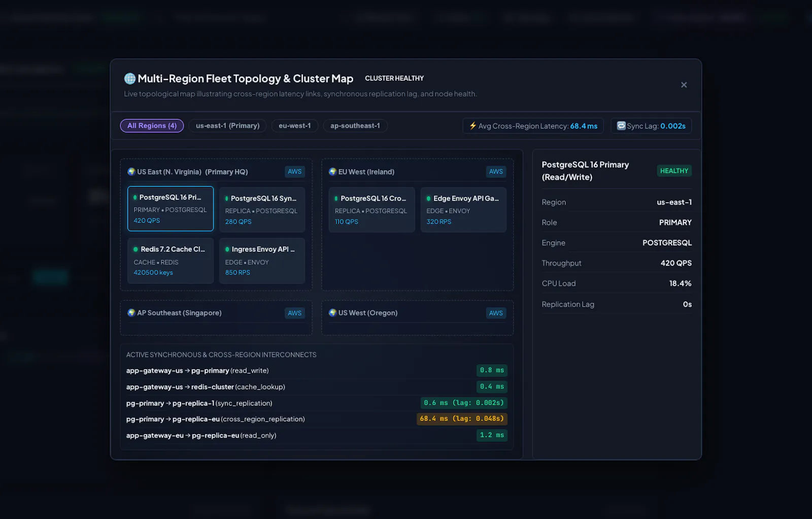Click AWS badge in AP Southeast panel
Image resolution: width=812 pixels, height=519 pixels.
(294, 313)
